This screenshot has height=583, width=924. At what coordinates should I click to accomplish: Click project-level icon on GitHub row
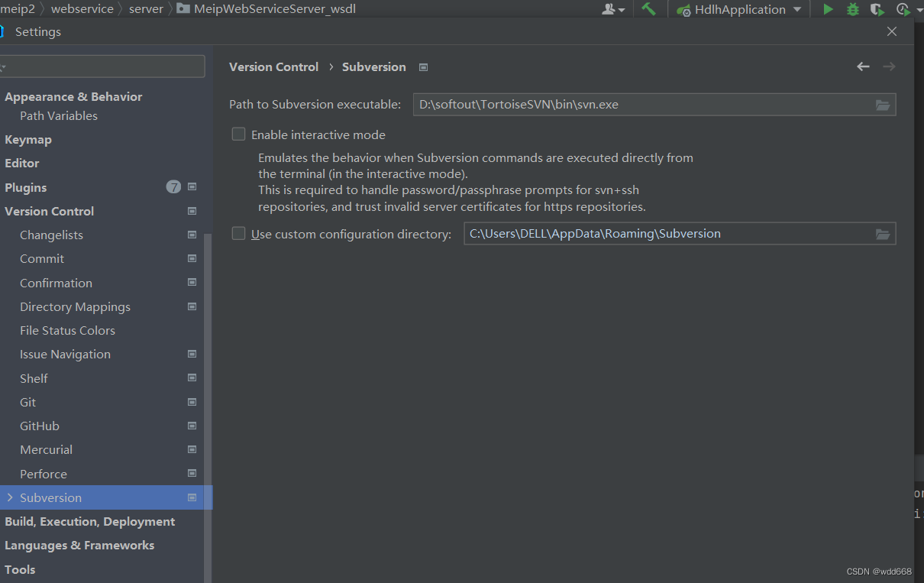pos(192,426)
